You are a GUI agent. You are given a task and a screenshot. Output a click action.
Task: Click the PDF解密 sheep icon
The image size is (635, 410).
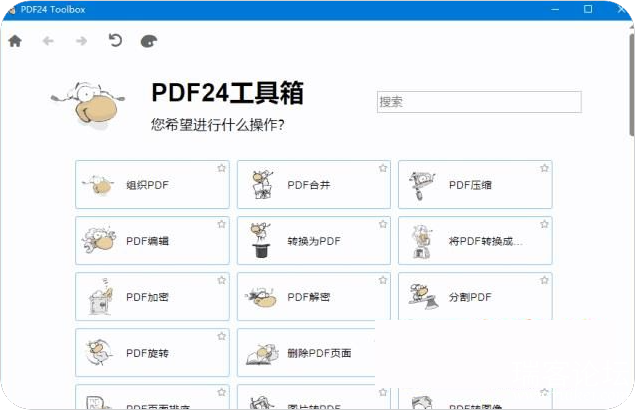coord(261,298)
